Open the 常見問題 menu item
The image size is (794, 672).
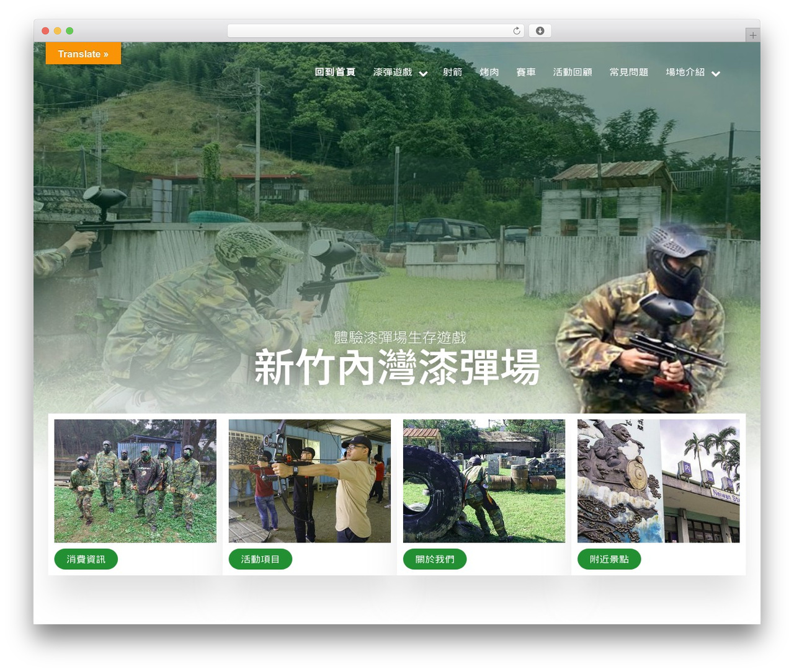point(629,72)
